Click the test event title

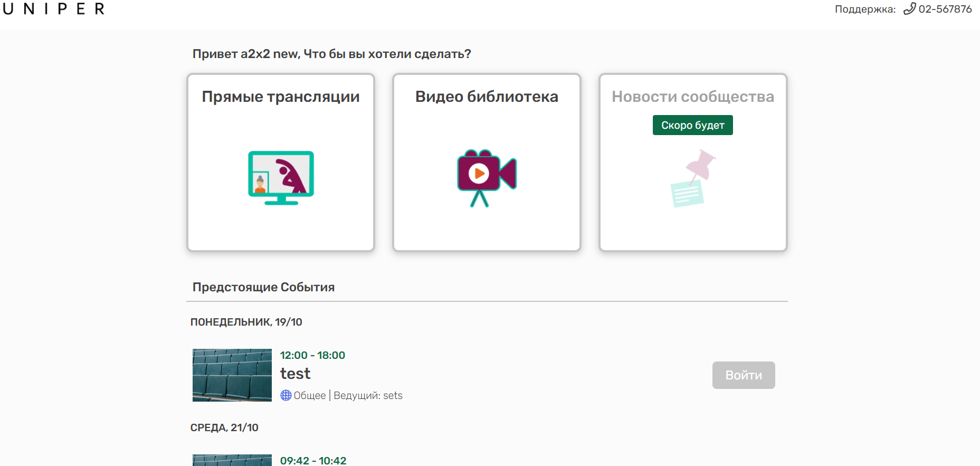(295, 374)
